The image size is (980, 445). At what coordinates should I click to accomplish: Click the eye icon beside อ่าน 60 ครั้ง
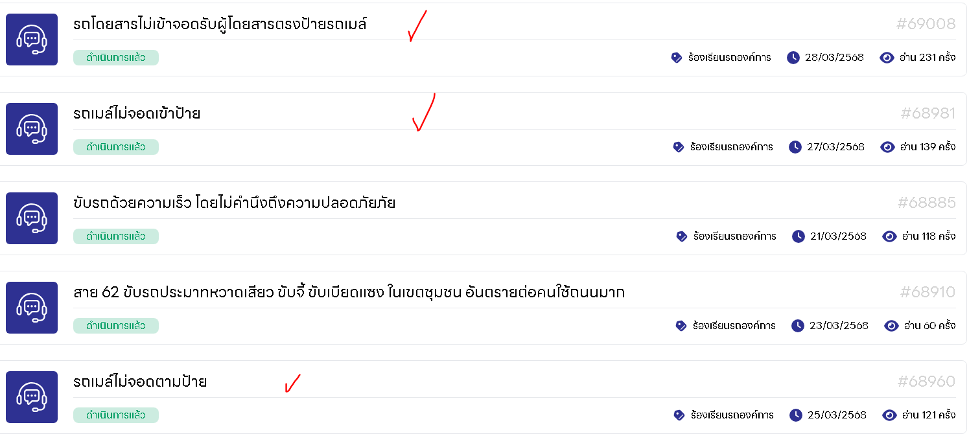click(891, 326)
